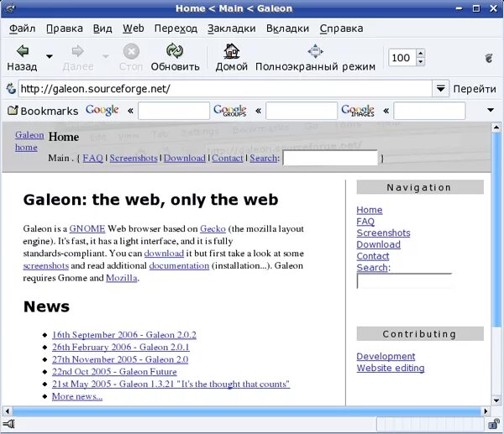Viewport: 504px width, 434px height.
Task: Go to home page via Домой icon
Action: 232,50
